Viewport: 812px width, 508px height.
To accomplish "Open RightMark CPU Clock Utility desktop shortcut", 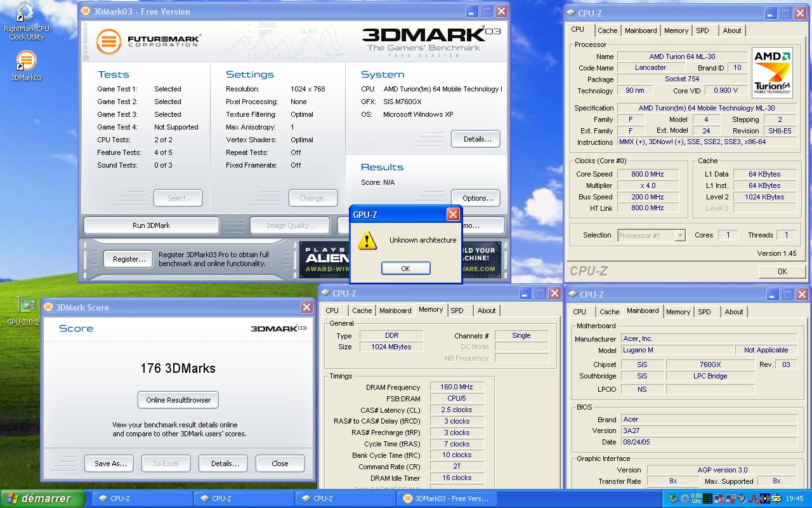I will click(25, 22).
